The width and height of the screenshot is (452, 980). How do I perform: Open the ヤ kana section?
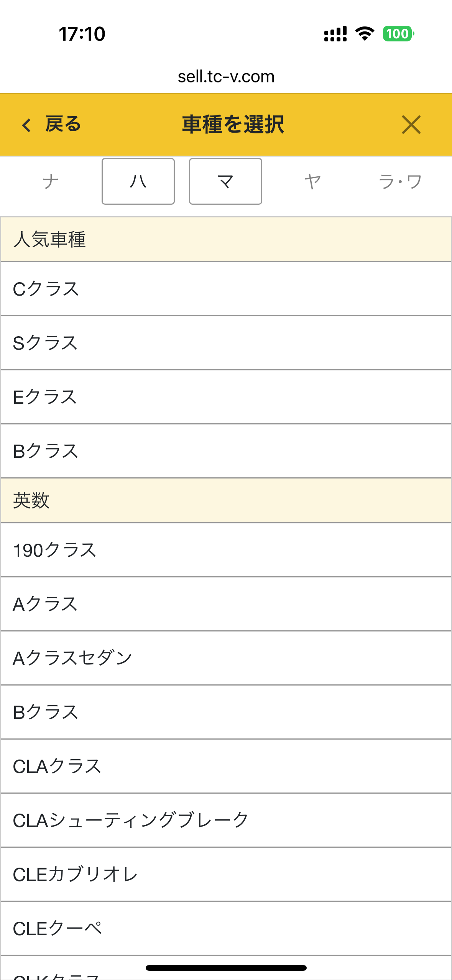pyautogui.click(x=312, y=181)
